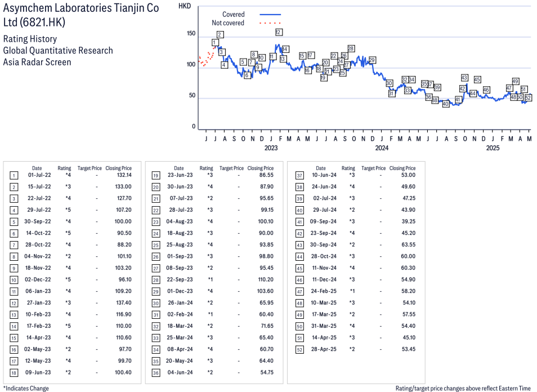
Task: Select the closing price 63.55
Action: coord(409,244)
